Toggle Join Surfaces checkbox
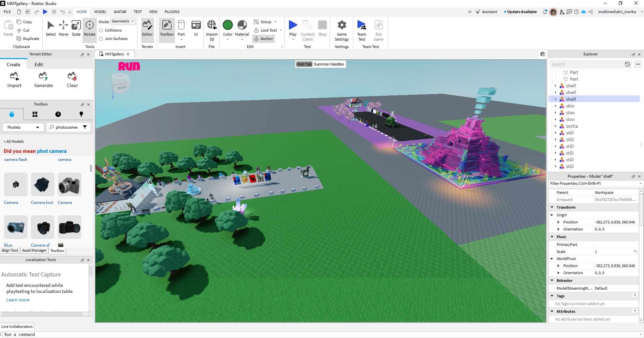Viewport: 644px width, 338px height. tap(101, 39)
